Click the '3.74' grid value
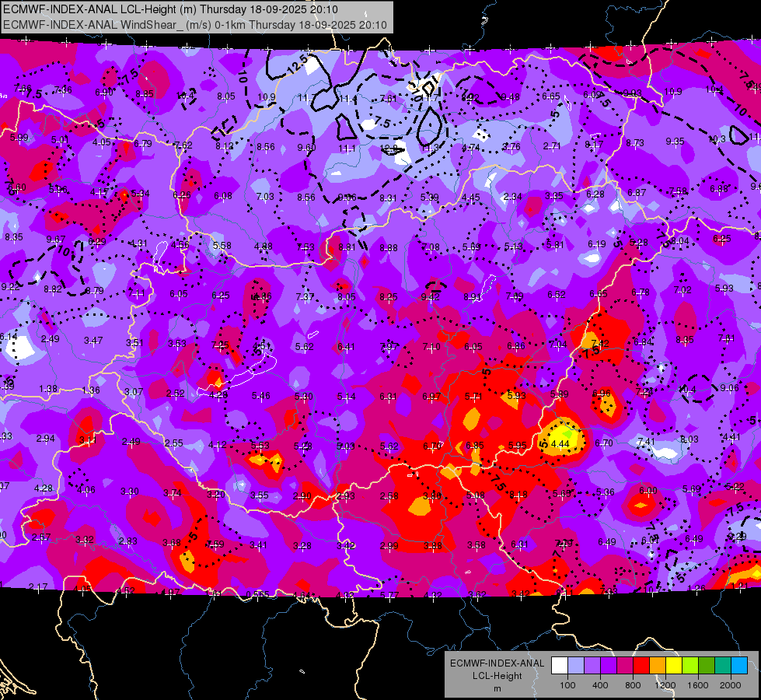The width and height of the screenshot is (761, 700). 173,492
